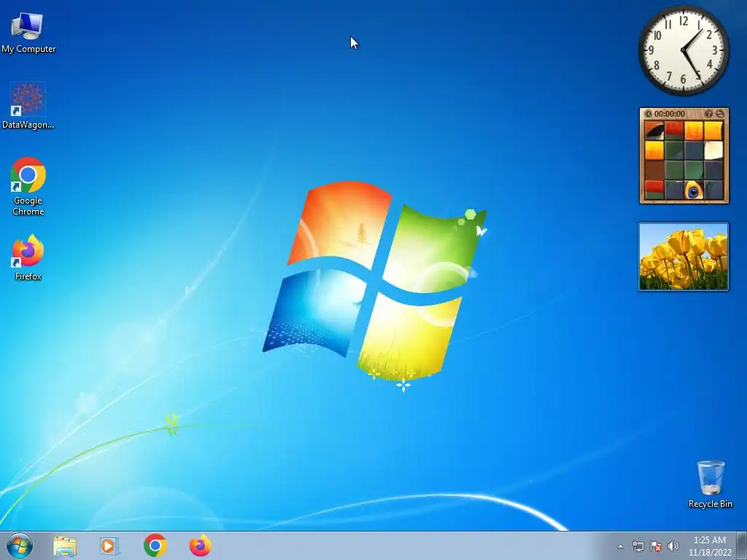This screenshot has height=560, width=747.
Task: Open the network status tray icon
Action: [x=638, y=546]
